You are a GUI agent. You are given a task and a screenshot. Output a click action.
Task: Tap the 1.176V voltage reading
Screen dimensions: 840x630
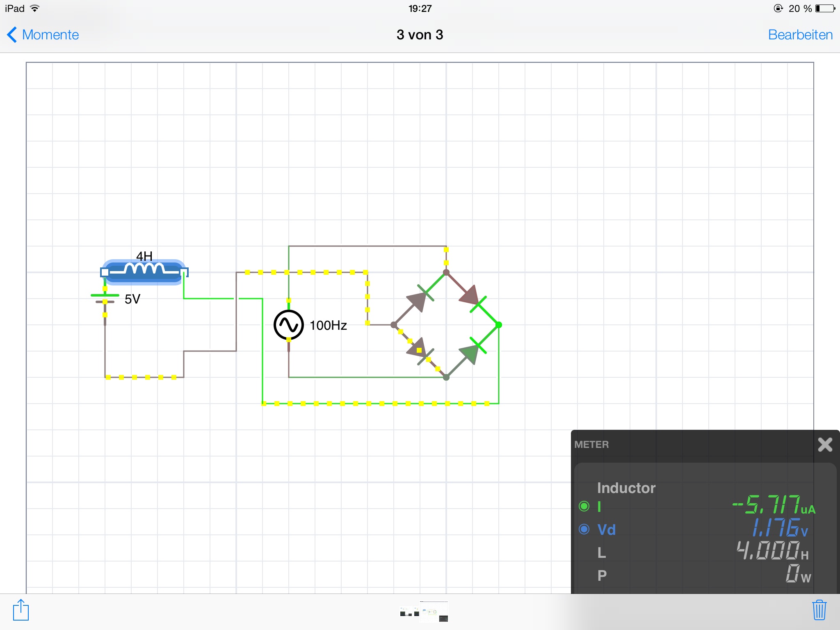780,528
